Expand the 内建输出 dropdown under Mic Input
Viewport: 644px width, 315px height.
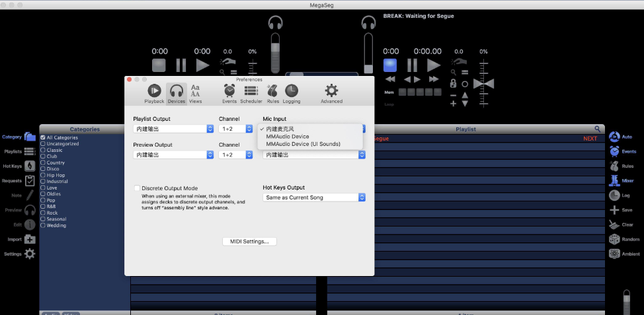coord(314,155)
